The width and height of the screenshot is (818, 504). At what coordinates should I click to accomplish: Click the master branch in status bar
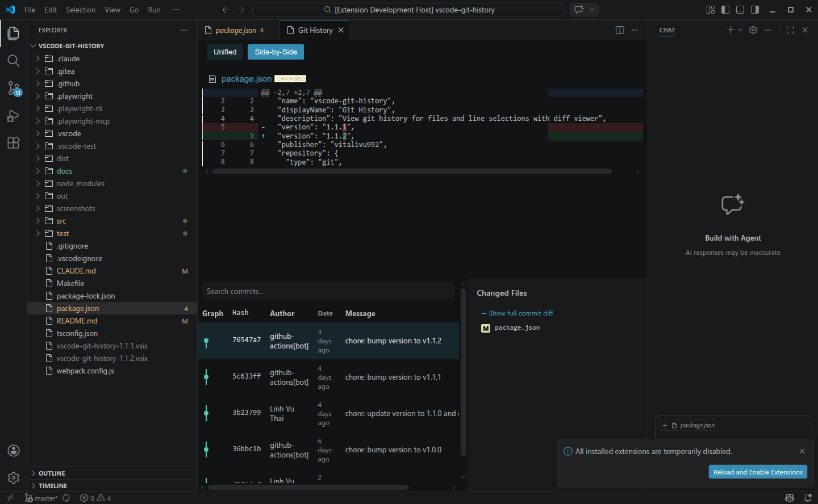[x=41, y=498]
